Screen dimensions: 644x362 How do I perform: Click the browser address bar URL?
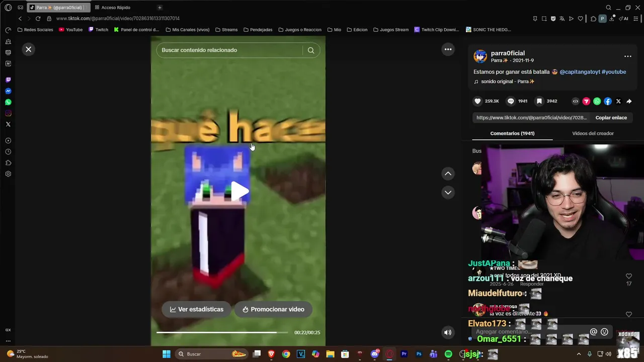click(118, 19)
